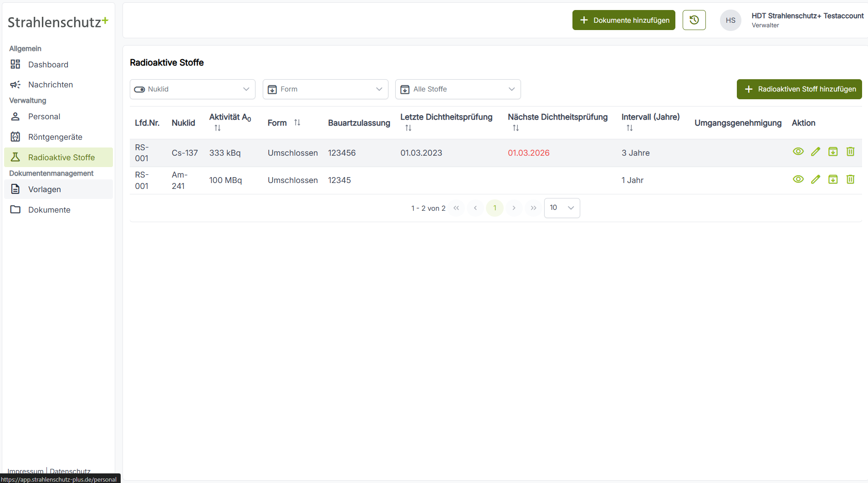
Task: Go to Dashboard in sidebar
Action: point(58,65)
